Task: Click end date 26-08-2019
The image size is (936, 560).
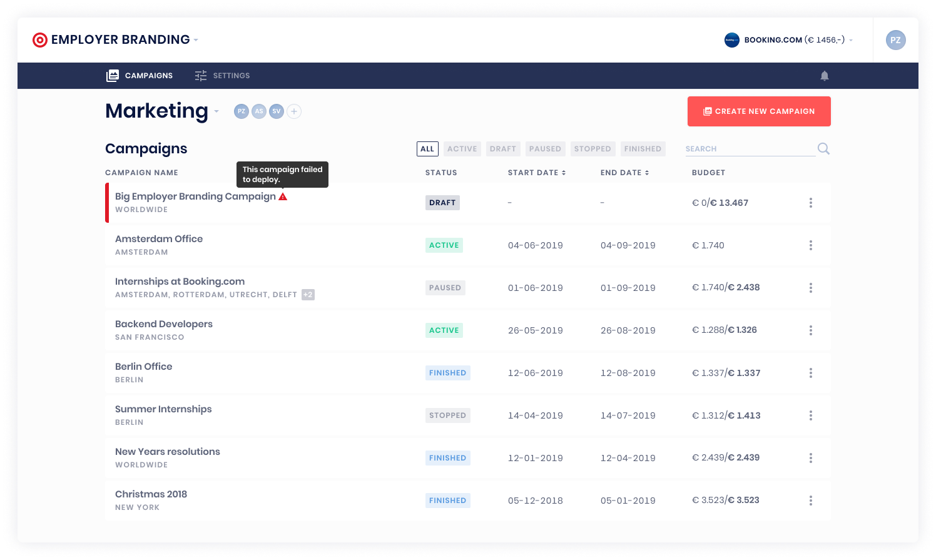Action: point(628,330)
